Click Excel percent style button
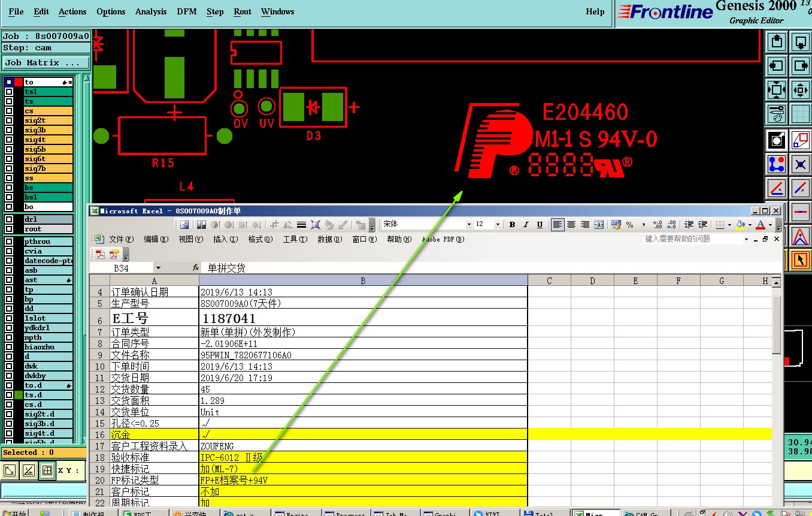812x516 pixels. [x=629, y=225]
